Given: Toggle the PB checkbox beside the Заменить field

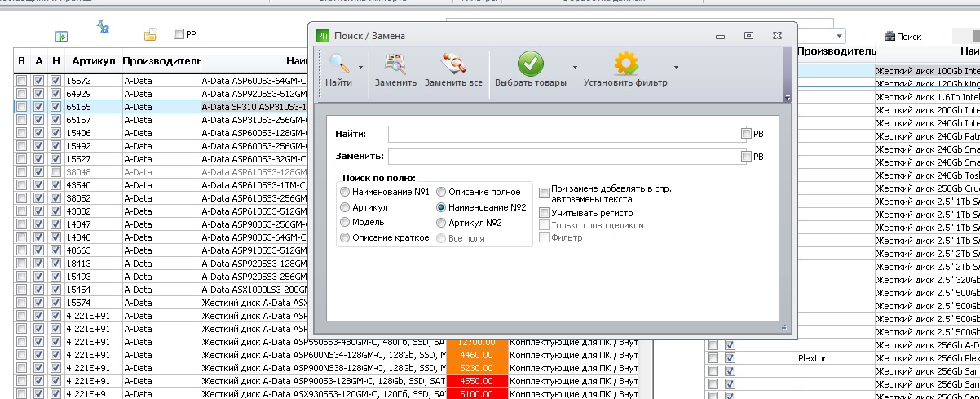Looking at the screenshot, I should [746, 157].
